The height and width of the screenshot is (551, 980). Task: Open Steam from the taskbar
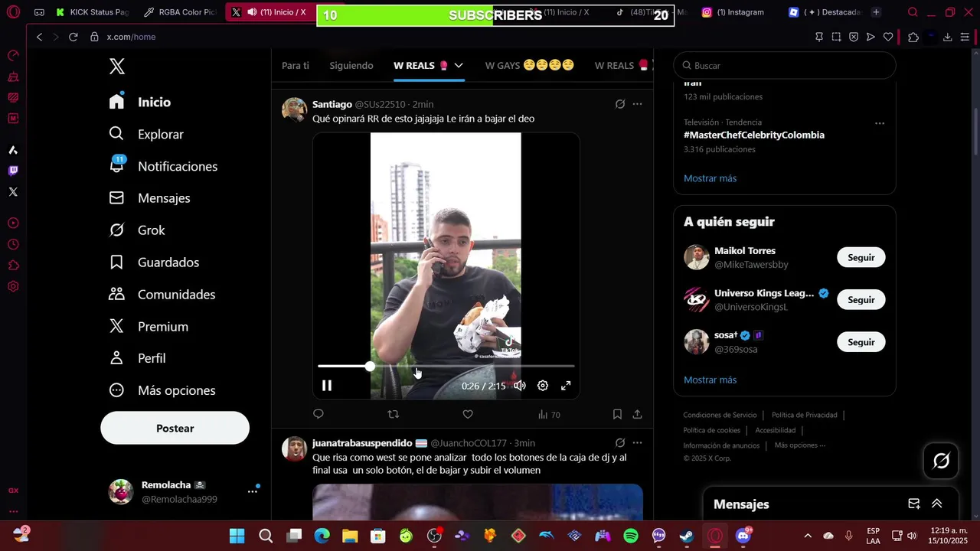tap(687, 536)
